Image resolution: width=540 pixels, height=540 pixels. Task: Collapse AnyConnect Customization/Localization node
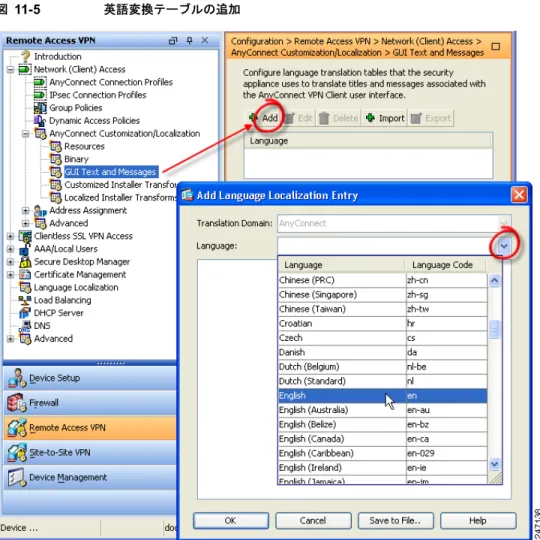tap(25, 134)
